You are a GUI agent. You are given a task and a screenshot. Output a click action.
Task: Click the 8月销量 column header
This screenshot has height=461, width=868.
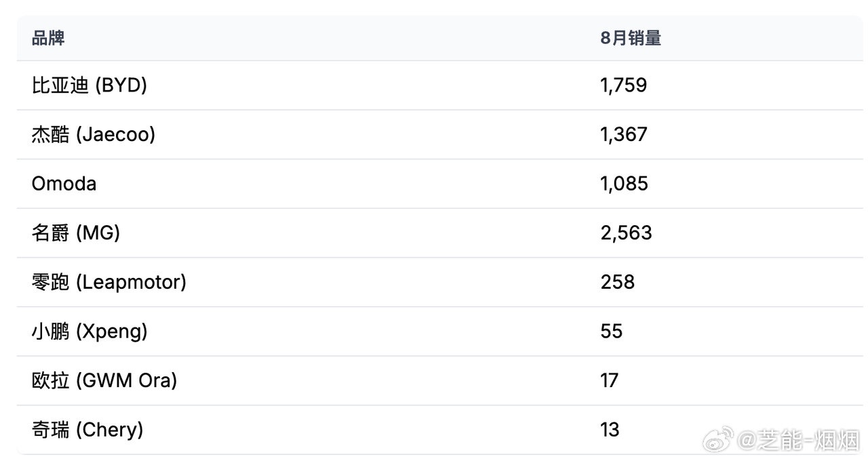pyautogui.click(x=630, y=38)
